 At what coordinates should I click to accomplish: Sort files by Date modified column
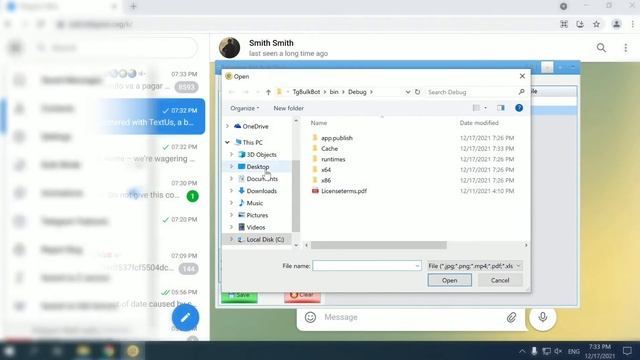click(x=479, y=123)
